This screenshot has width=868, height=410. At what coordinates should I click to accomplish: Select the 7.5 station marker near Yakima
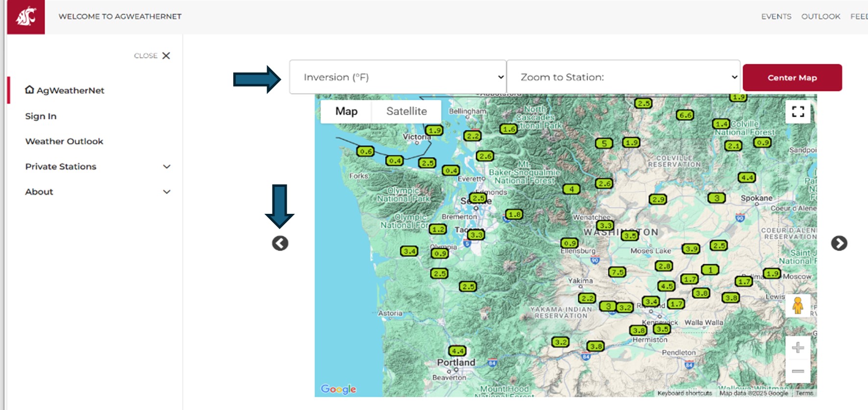click(617, 272)
